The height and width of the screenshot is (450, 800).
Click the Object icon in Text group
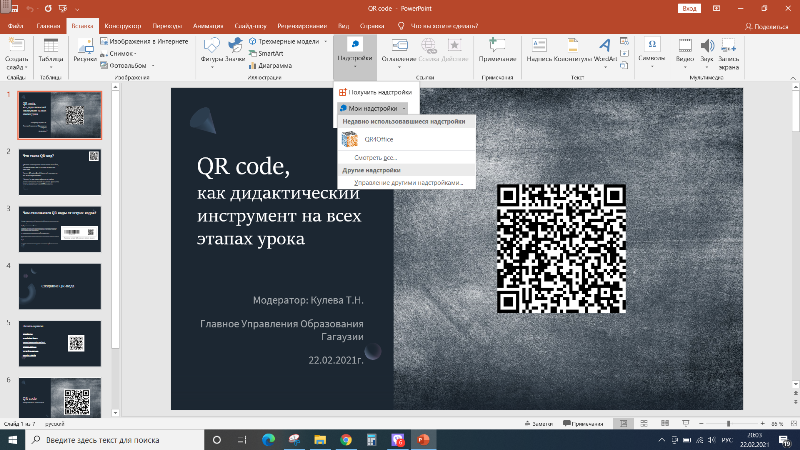pos(624,66)
